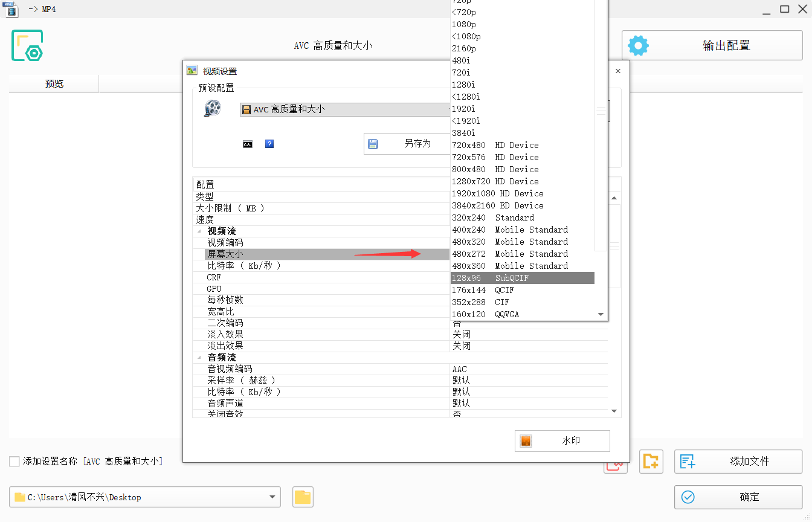Image resolution: width=812 pixels, height=522 pixels.
Task: Click the yellow add folder icon
Action: 651,462
